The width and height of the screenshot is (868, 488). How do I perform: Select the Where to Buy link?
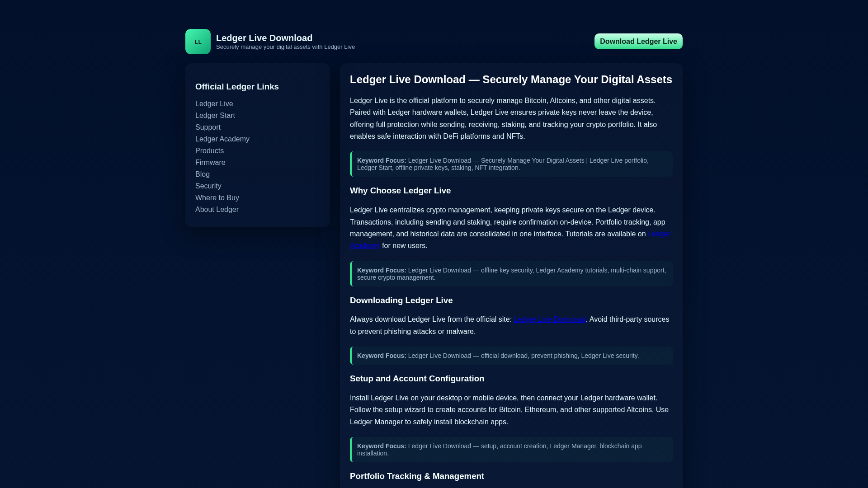coord(217,198)
